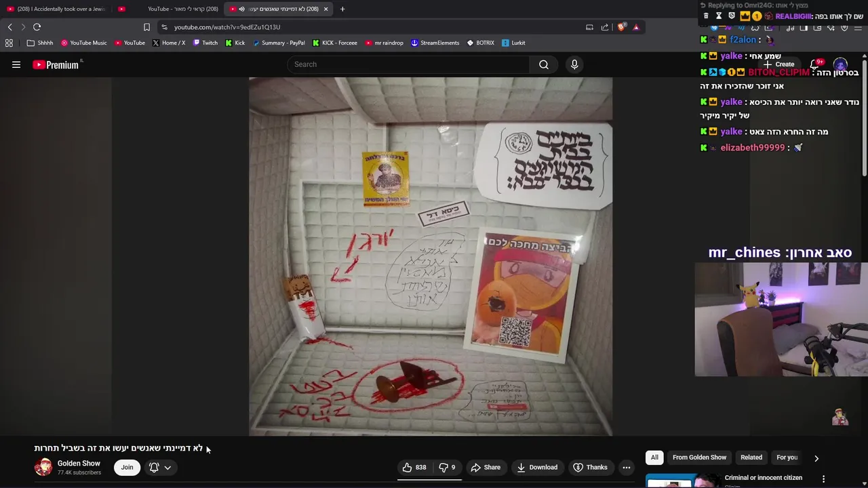Click the search magnifier button
This screenshot has width=868, height=488.
[544, 64]
